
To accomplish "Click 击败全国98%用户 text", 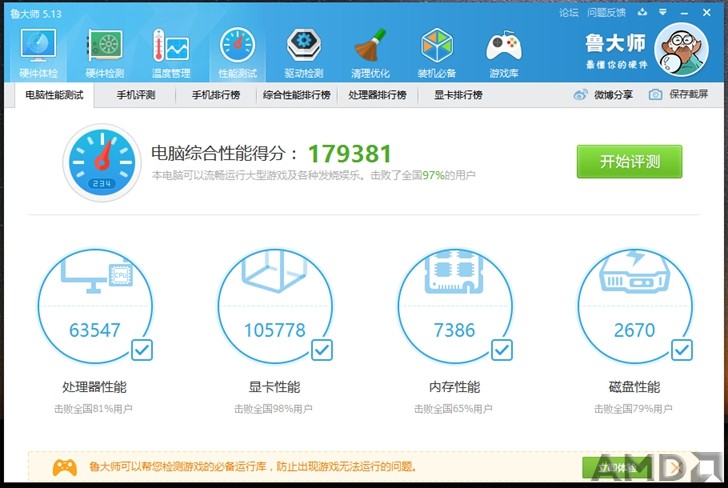I will [x=273, y=409].
